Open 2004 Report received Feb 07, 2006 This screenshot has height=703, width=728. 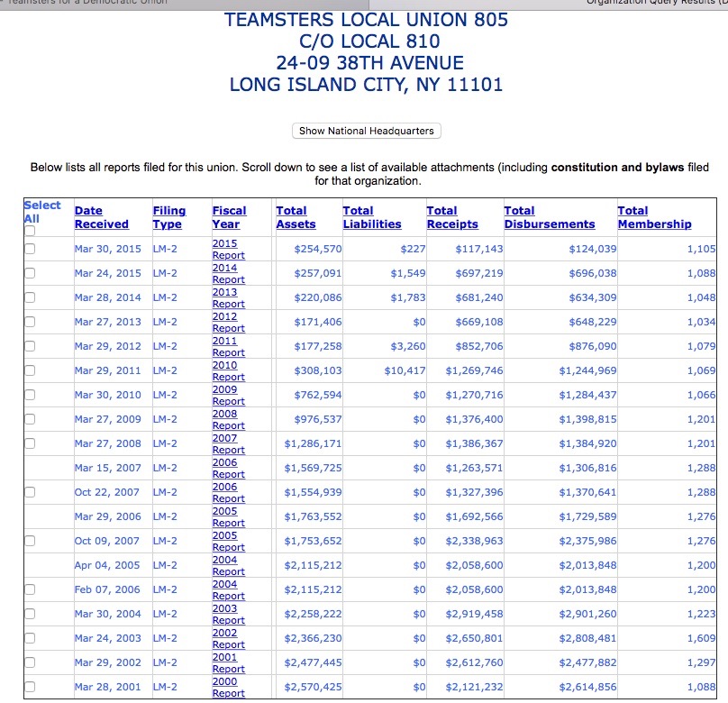pos(229,589)
